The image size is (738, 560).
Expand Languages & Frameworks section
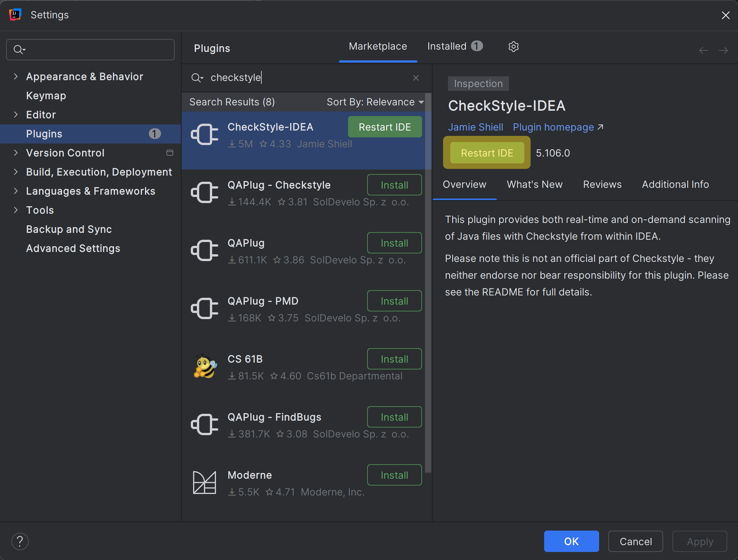tap(16, 191)
